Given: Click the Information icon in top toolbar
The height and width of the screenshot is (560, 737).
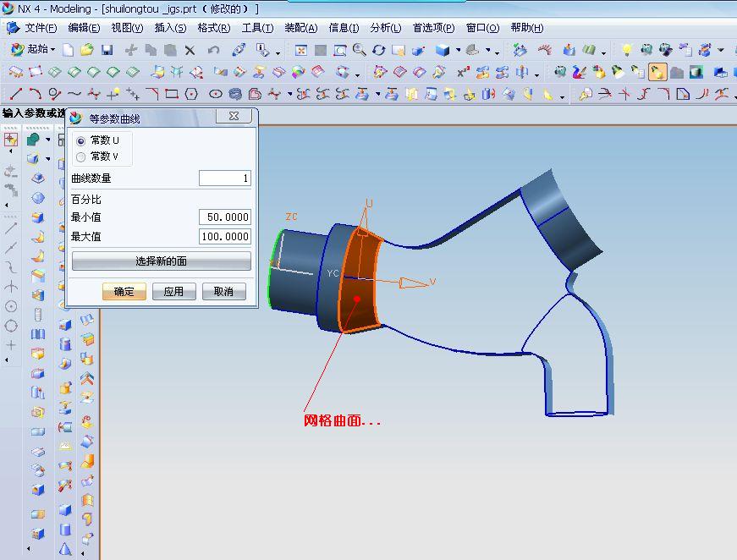Looking at the screenshot, I should (261, 50).
